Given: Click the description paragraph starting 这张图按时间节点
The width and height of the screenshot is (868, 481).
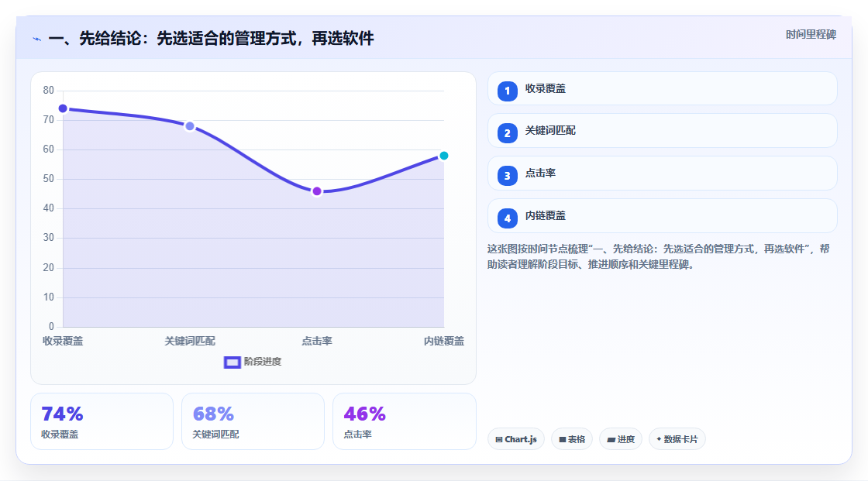Looking at the screenshot, I should click(x=659, y=257).
